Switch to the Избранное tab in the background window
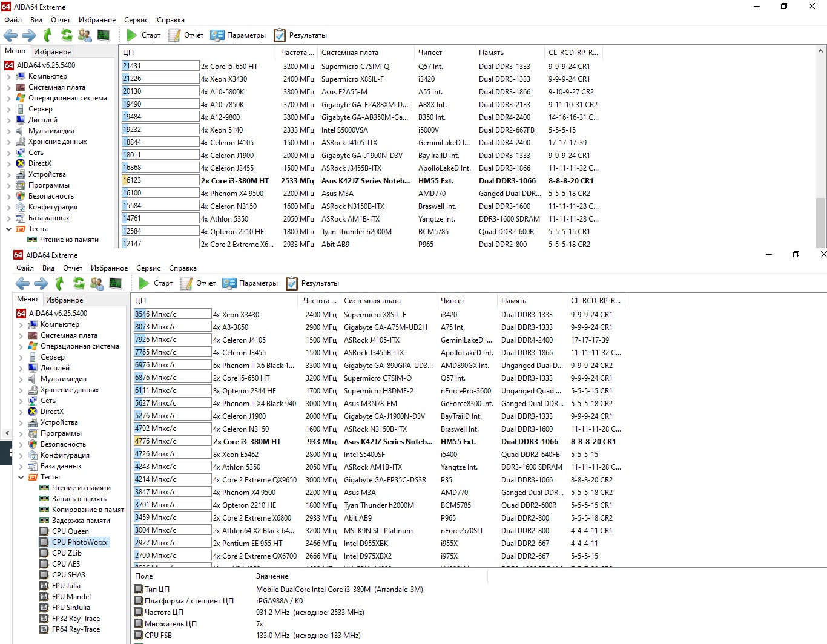 pyautogui.click(x=53, y=51)
